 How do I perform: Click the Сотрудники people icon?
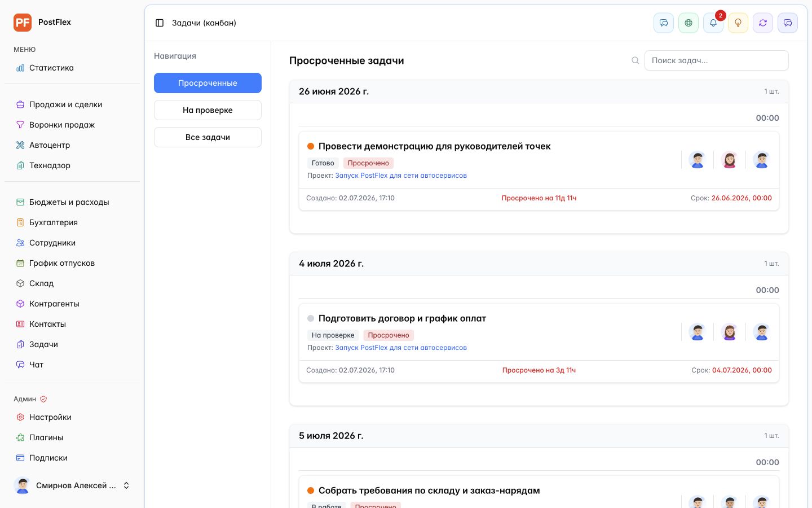20,243
